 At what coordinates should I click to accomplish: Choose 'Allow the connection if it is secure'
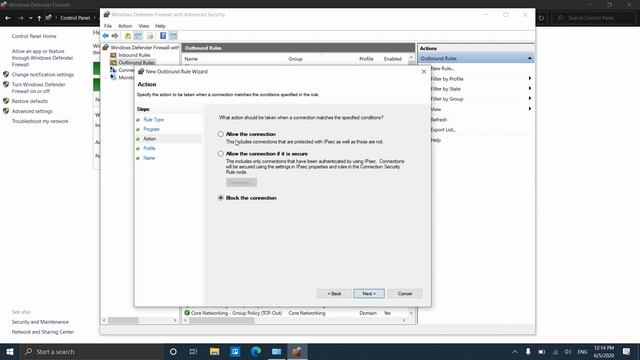click(x=221, y=153)
